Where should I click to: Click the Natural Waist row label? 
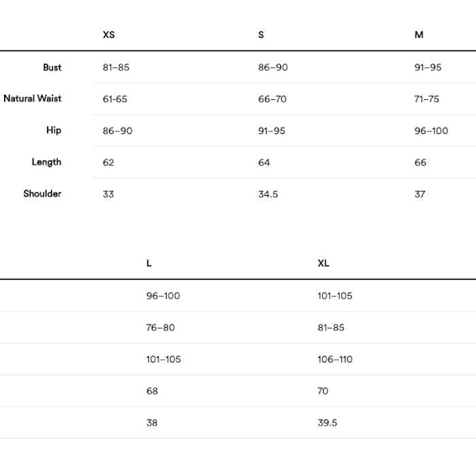[x=33, y=99]
